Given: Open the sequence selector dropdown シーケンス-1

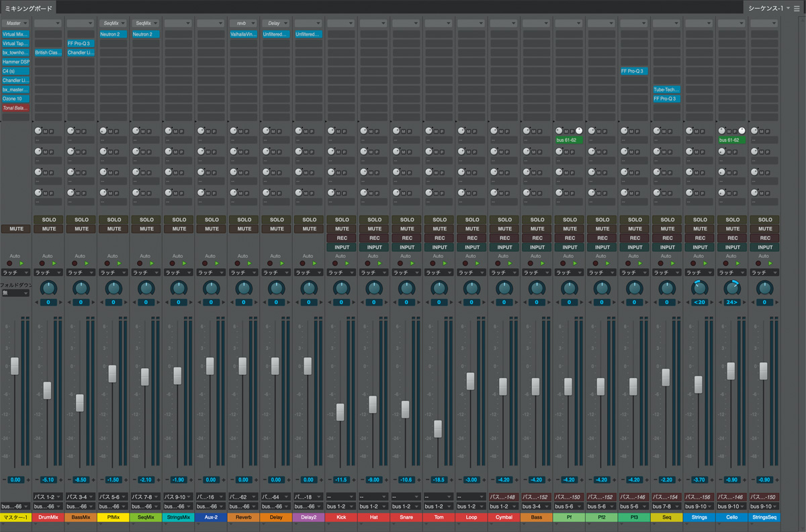Looking at the screenshot, I should tap(768, 8).
